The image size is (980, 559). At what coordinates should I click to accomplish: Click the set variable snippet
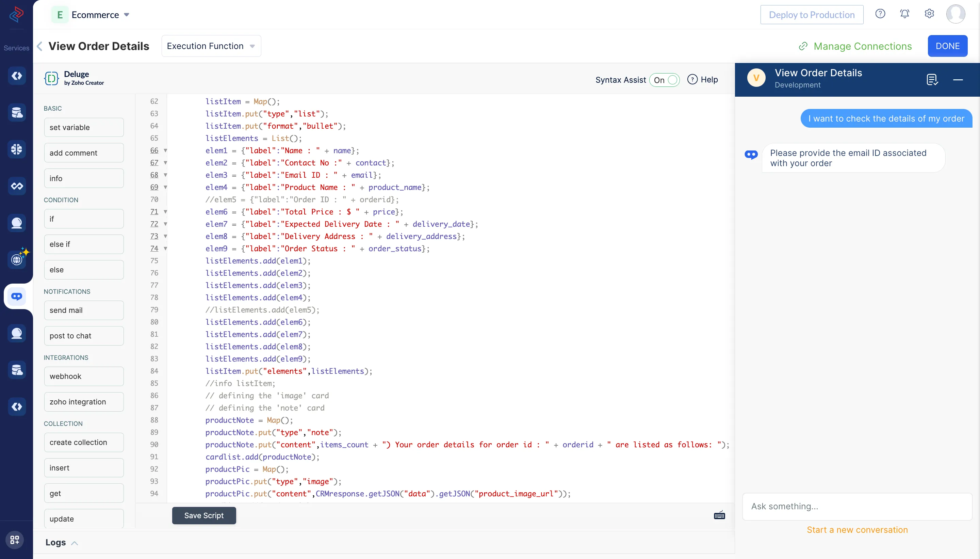[x=84, y=127]
